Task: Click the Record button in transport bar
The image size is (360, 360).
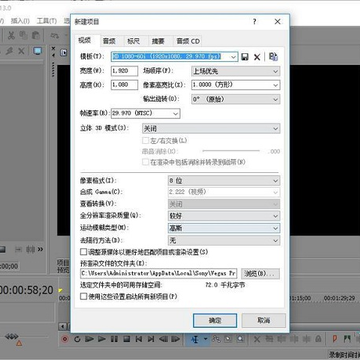Action: click(x=65, y=339)
